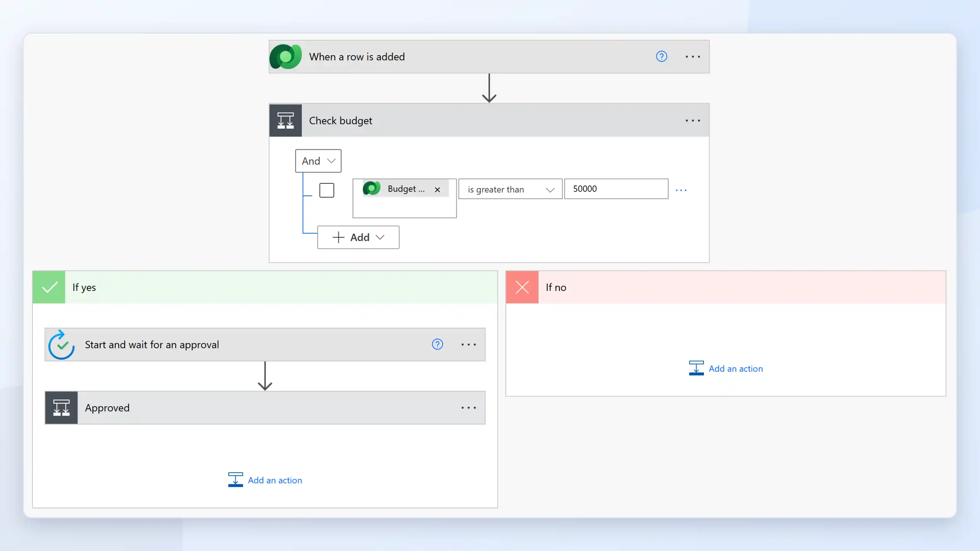Tick the checkbox on the Budget condition row
Image resolution: width=980 pixels, height=551 pixels.
pyautogui.click(x=327, y=190)
